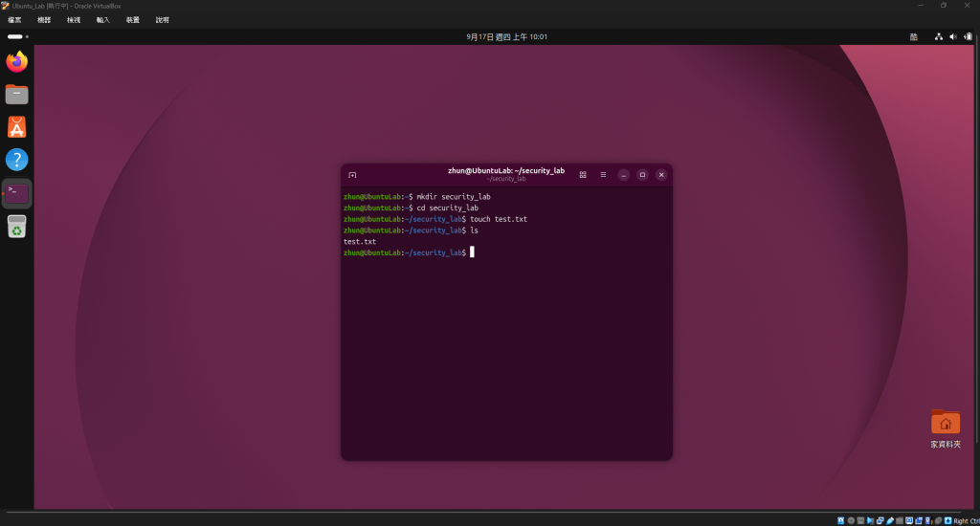Click the VirtualBox hard disk status icon

click(x=840, y=520)
